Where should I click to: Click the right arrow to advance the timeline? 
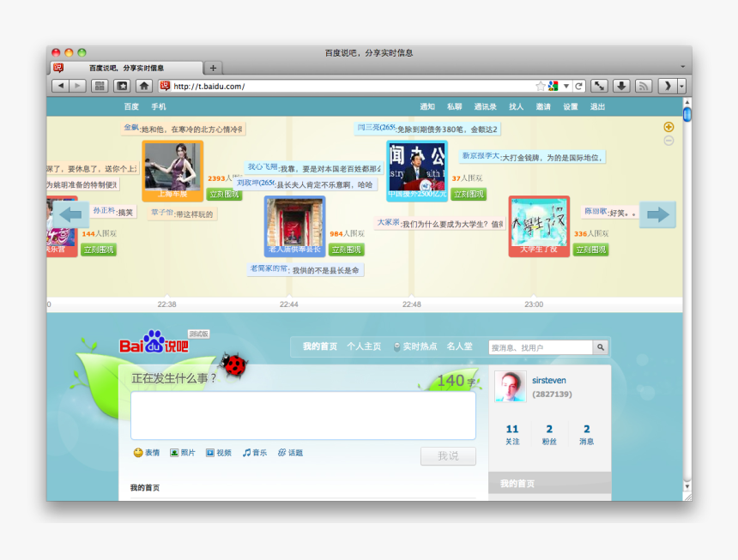(657, 214)
